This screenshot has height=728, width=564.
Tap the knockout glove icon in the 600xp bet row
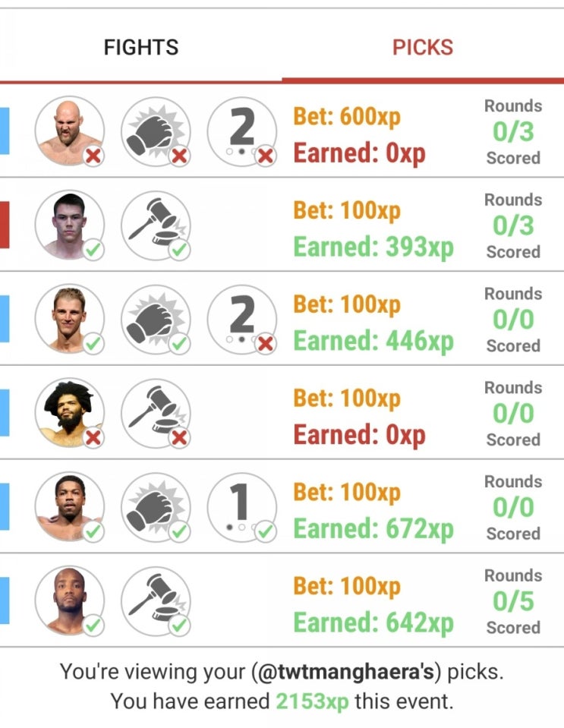coord(156,131)
